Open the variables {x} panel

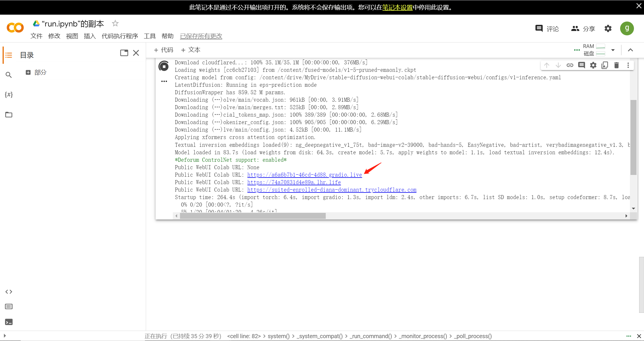click(9, 95)
